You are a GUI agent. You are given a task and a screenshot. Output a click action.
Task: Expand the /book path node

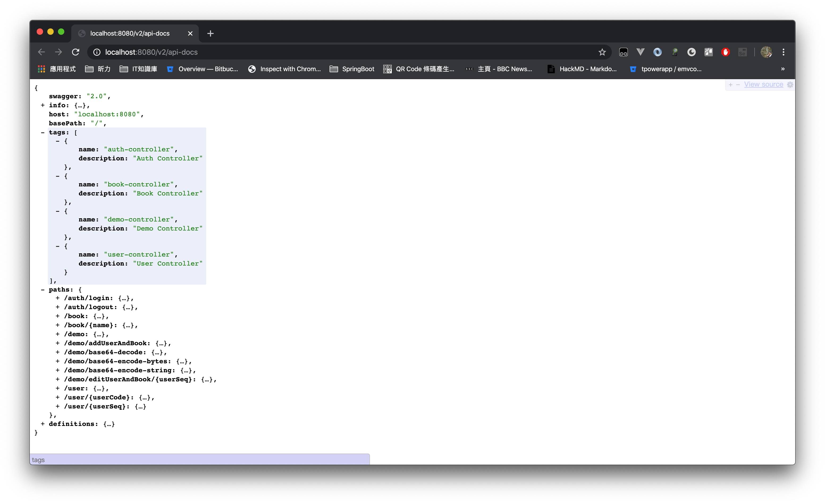click(58, 316)
